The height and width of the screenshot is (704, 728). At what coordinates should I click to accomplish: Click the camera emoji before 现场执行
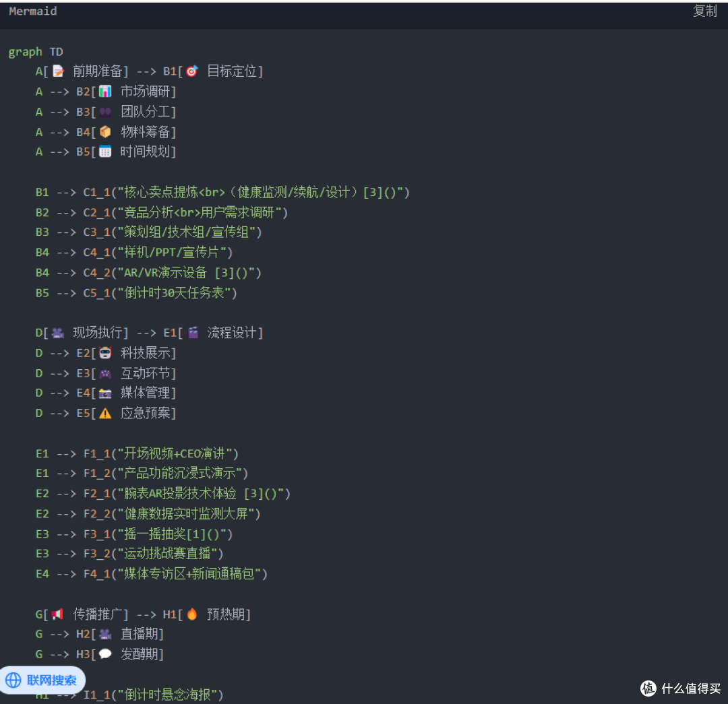click(x=58, y=333)
